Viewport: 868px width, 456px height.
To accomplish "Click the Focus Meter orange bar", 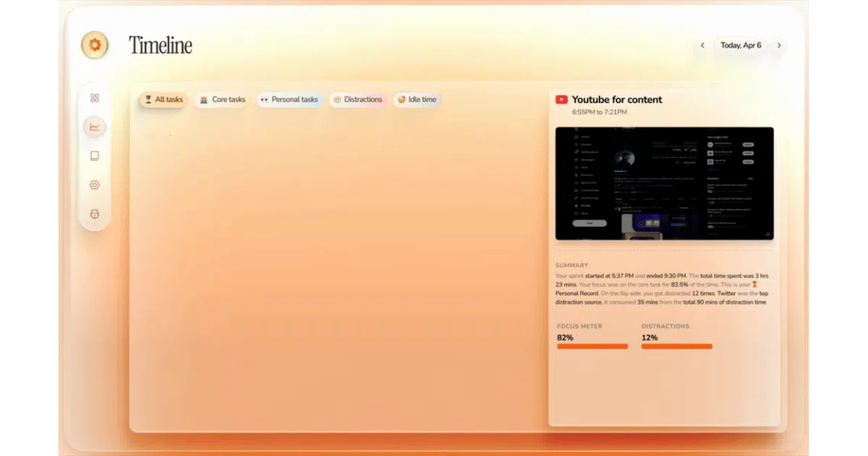I will 592,347.
